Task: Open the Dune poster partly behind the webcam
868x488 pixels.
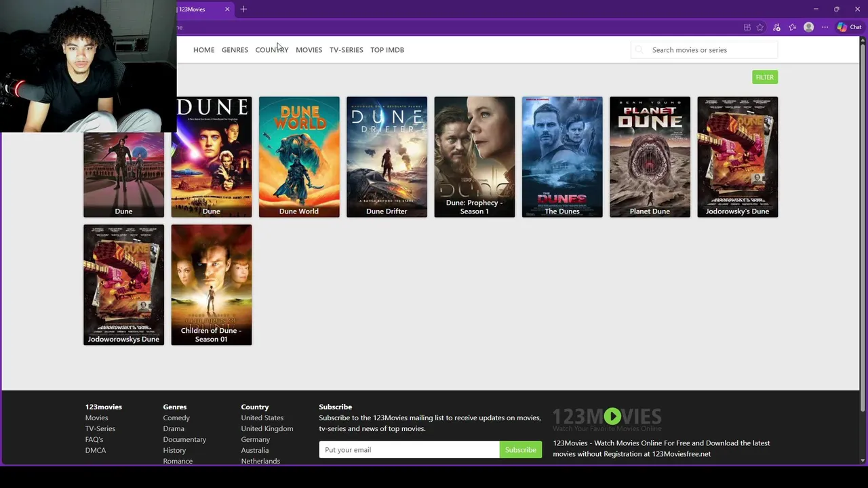Action: pyautogui.click(x=123, y=175)
